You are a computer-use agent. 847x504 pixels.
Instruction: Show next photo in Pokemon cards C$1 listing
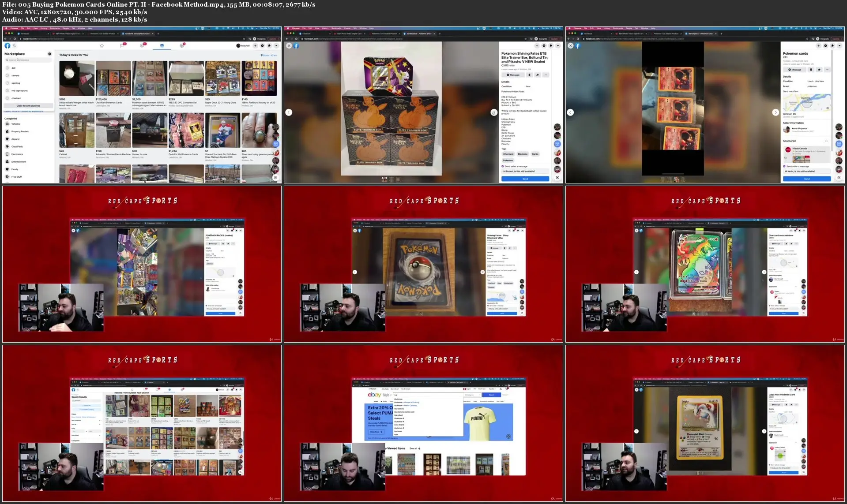pyautogui.click(x=775, y=112)
